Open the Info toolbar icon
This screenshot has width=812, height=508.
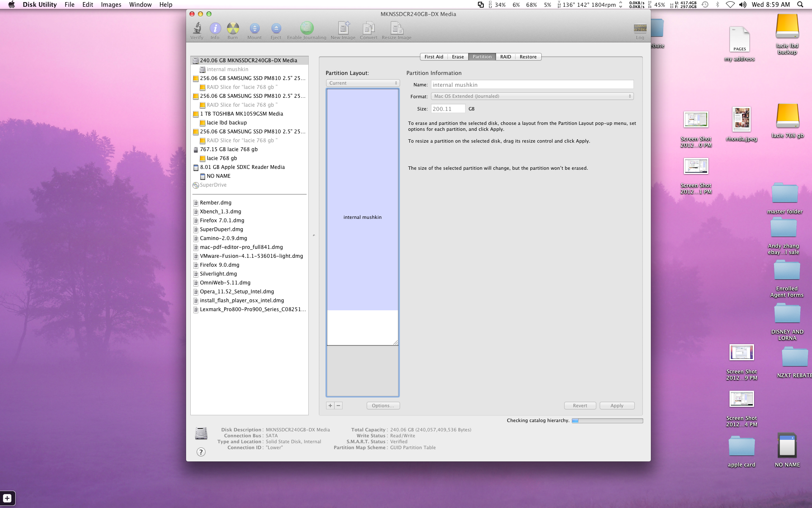point(215,28)
